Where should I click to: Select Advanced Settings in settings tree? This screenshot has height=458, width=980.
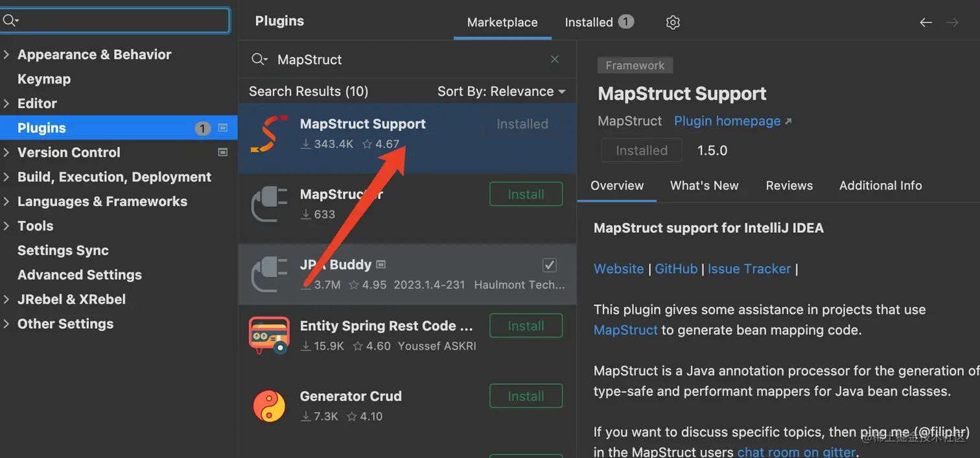pos(80,275)
